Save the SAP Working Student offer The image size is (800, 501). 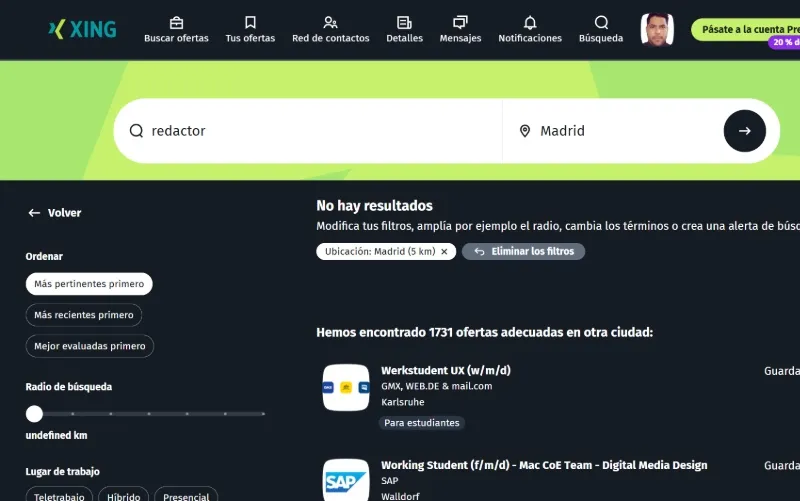click(x=782, y=465)
